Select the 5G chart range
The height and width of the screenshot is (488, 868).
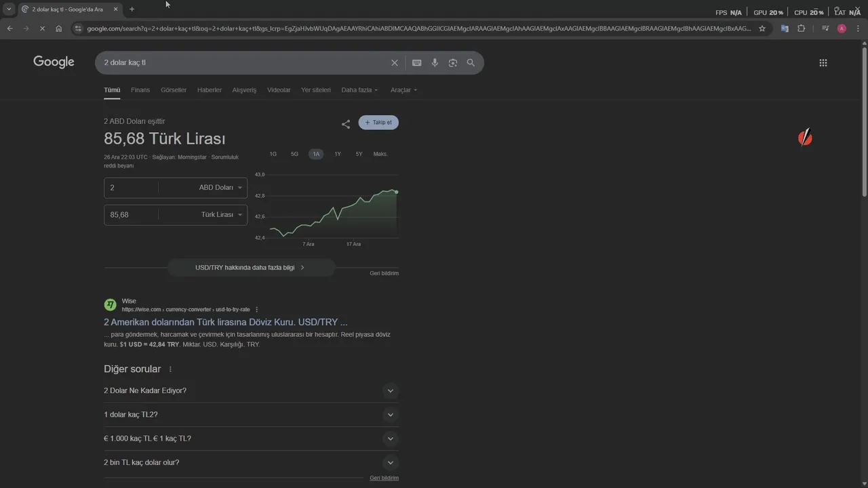[294, 154]
